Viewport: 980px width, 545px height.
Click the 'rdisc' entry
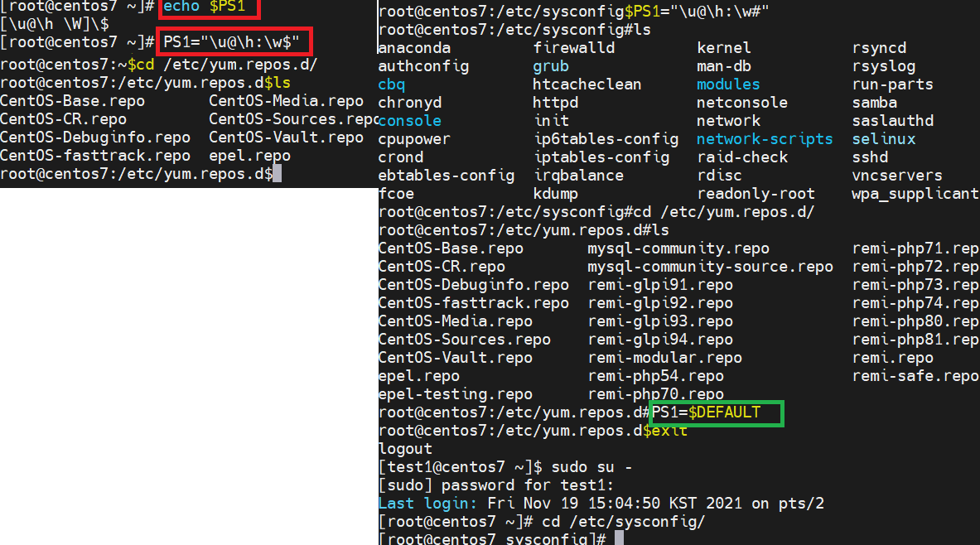pos(719,175)
